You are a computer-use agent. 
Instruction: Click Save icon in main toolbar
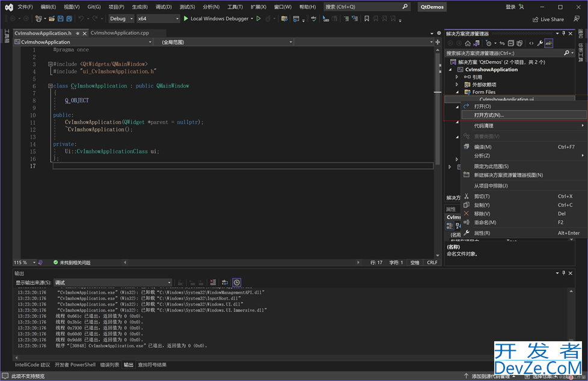click(60, 19)
